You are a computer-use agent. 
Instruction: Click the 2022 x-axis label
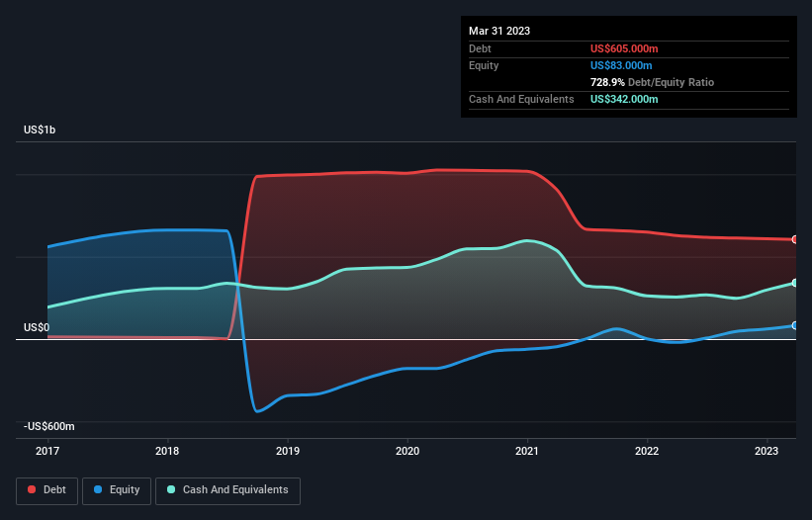(x=647, y=451)
